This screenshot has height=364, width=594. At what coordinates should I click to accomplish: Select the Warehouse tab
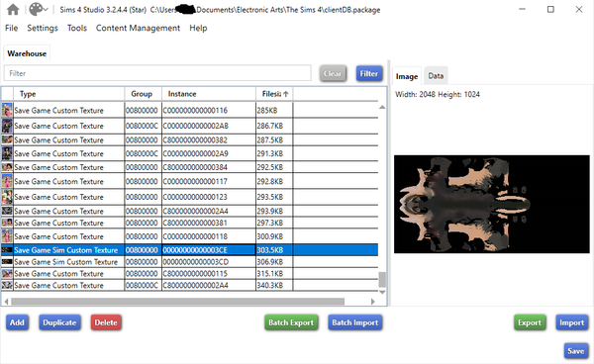(27, 53)
